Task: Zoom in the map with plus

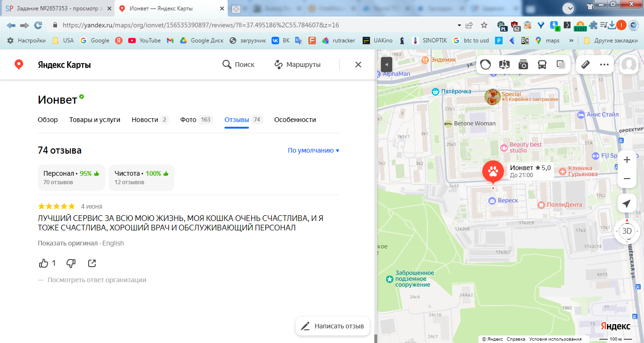Action: click(627, 160)
